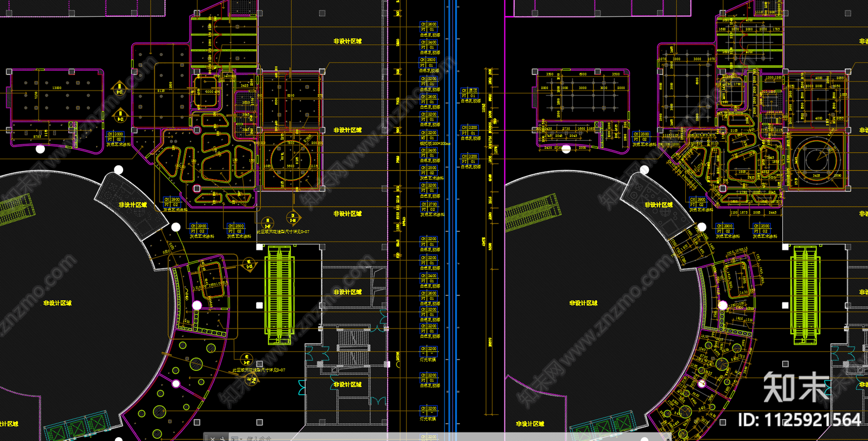
Task: Open command line customize wrench menu
Action: (222, 439)
